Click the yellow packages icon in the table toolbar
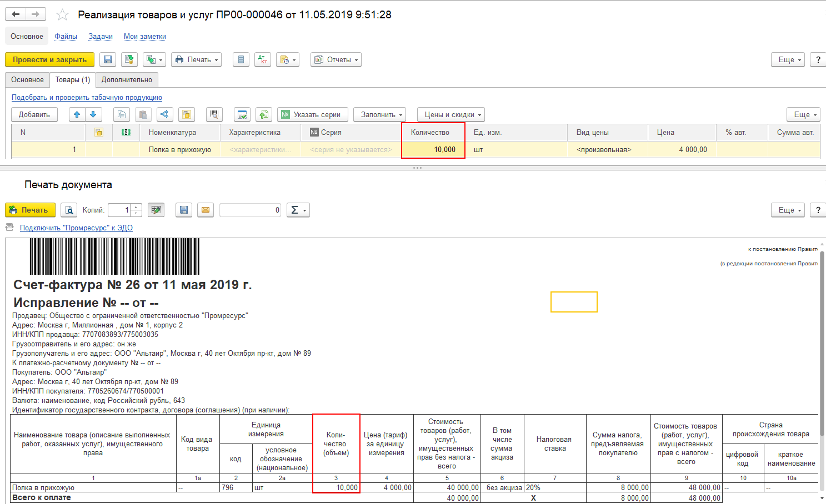The height and width of the screenshot is (504, 826). (187, 114)
